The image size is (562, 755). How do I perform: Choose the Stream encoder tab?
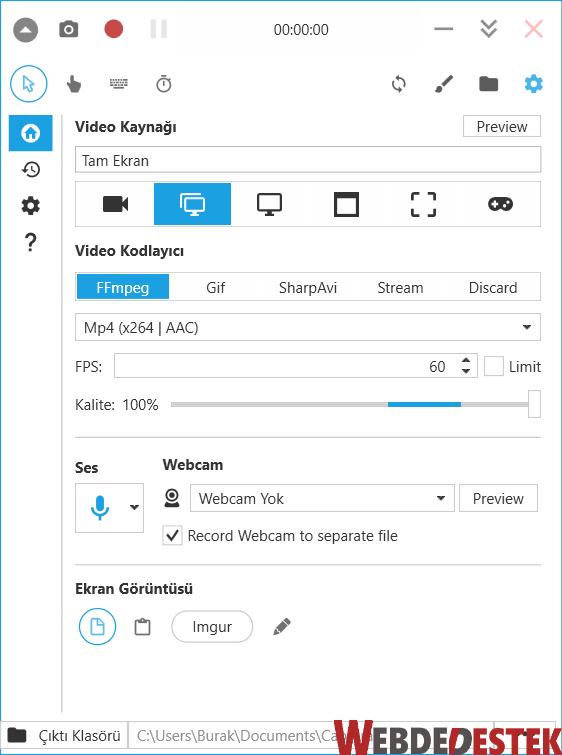(x=400, y=287)
